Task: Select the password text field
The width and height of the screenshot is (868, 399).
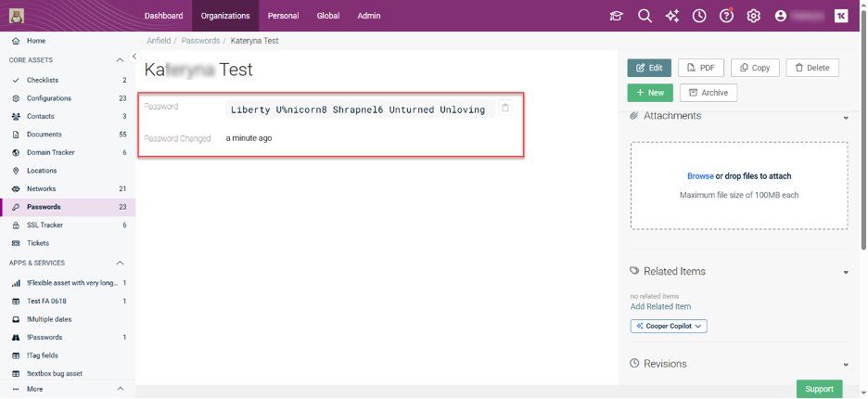Action: tap(360, 109)
